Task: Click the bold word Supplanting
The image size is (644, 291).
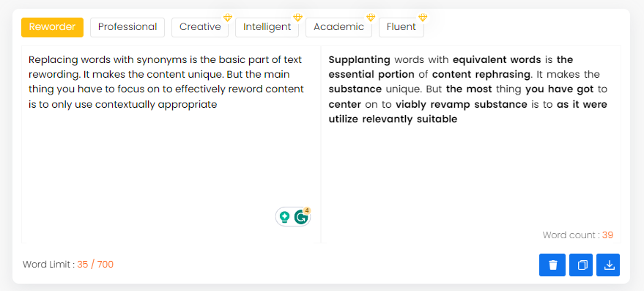Action: click(360, 60)
